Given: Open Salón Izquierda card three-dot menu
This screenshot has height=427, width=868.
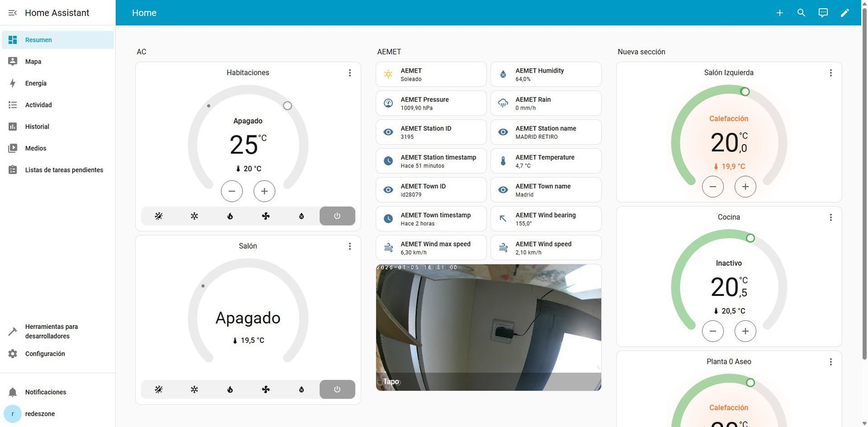Looking at the screenshot, I should [831, 73].
